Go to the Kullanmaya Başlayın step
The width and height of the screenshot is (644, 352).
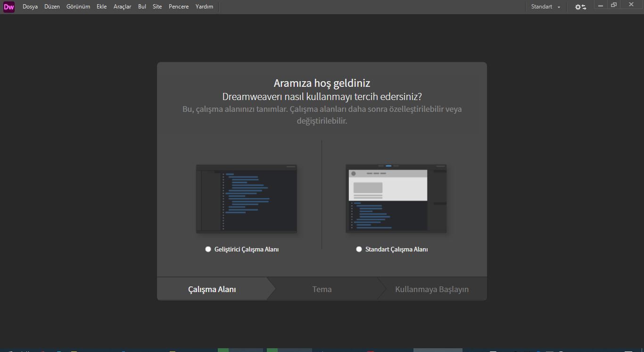pyautogui.click(x=432, y=289)
